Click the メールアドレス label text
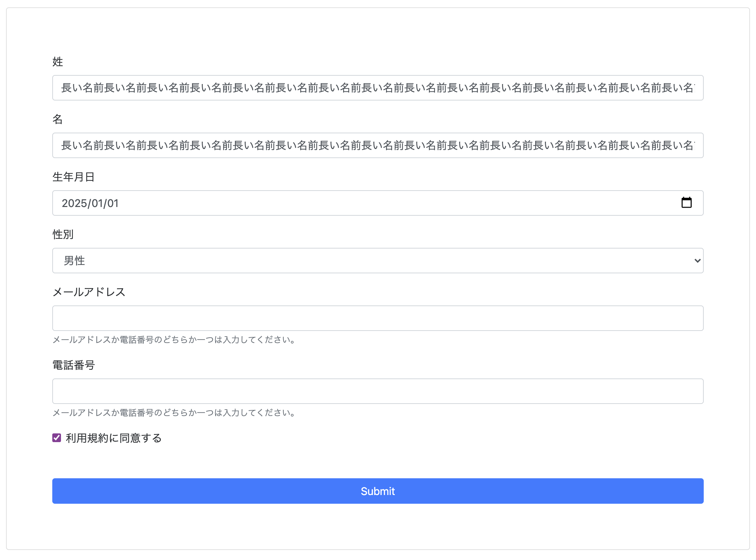The image size is (756, 560). point(89,292)
